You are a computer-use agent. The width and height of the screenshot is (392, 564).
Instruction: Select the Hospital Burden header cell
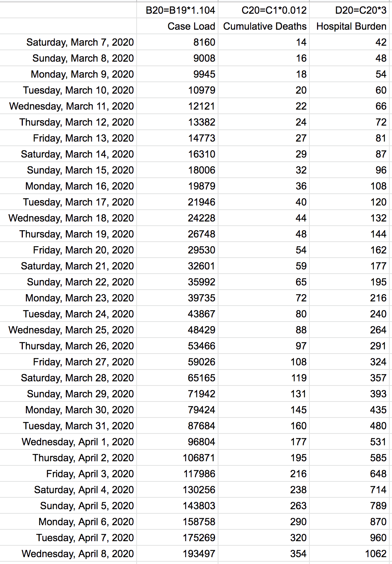pyautogui.click(x=351, y=26)
